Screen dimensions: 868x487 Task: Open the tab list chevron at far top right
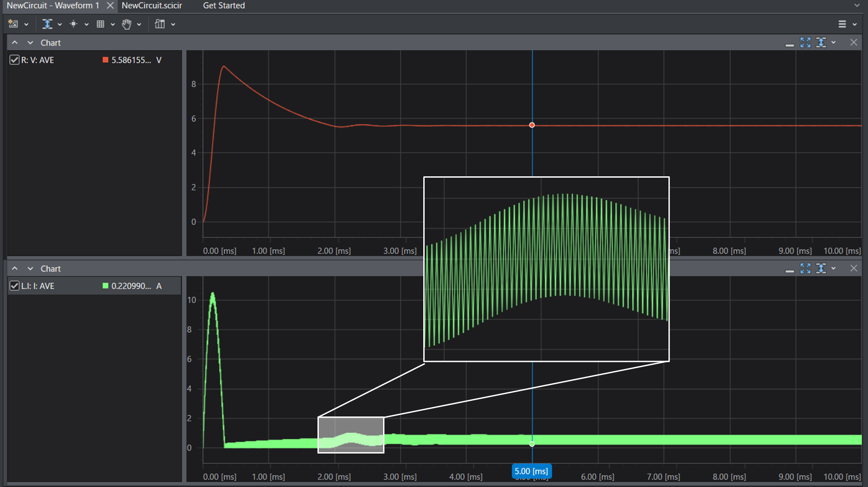(x=857, y=5)
